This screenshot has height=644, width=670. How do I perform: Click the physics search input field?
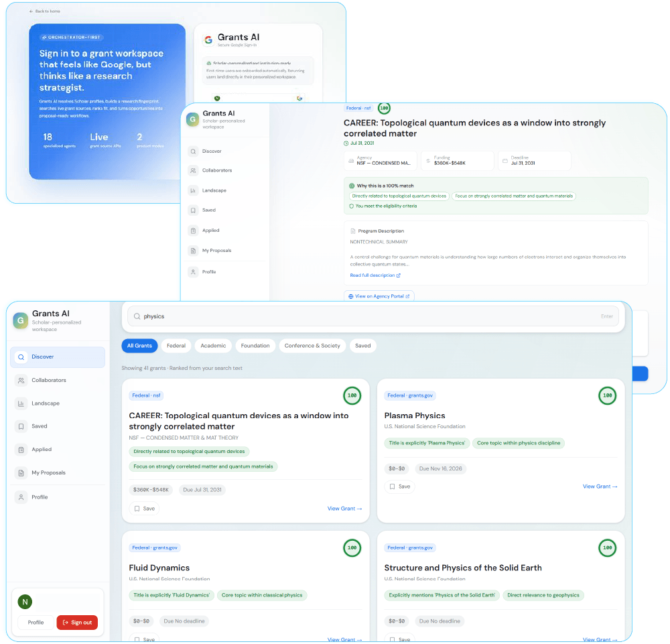click(368, 316)
